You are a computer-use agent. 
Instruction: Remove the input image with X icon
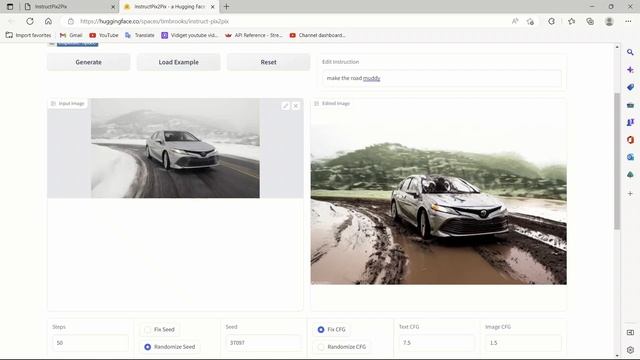point(296,106)
